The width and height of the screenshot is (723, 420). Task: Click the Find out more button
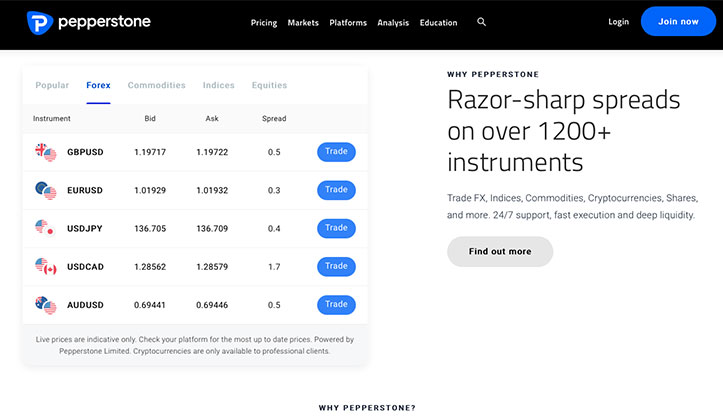500,252
